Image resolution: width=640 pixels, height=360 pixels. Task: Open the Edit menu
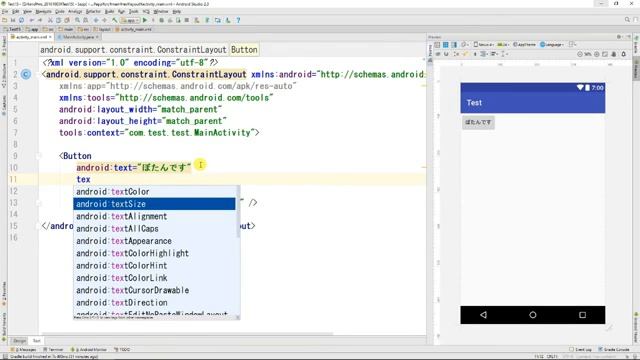tap(16, 11)
